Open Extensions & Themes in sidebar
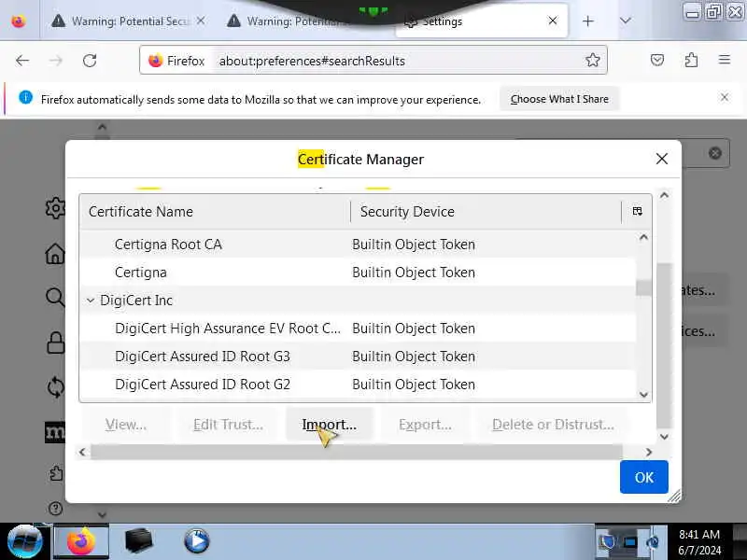 56,473
